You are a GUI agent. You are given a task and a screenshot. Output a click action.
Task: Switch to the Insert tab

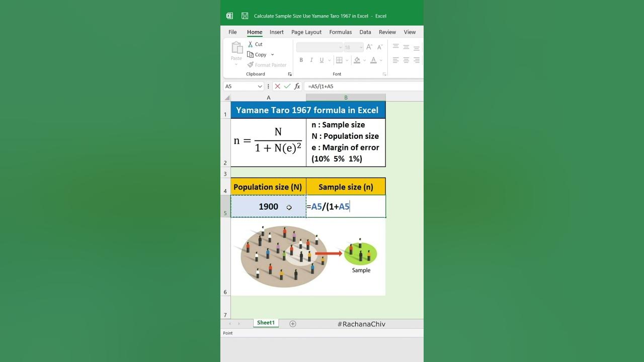tap(276, 32)
